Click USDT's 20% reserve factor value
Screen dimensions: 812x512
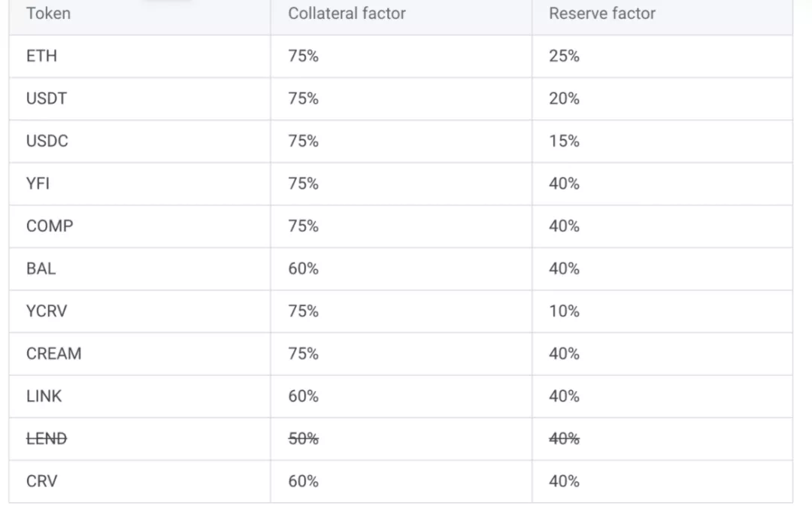click(x=564, y=98)
